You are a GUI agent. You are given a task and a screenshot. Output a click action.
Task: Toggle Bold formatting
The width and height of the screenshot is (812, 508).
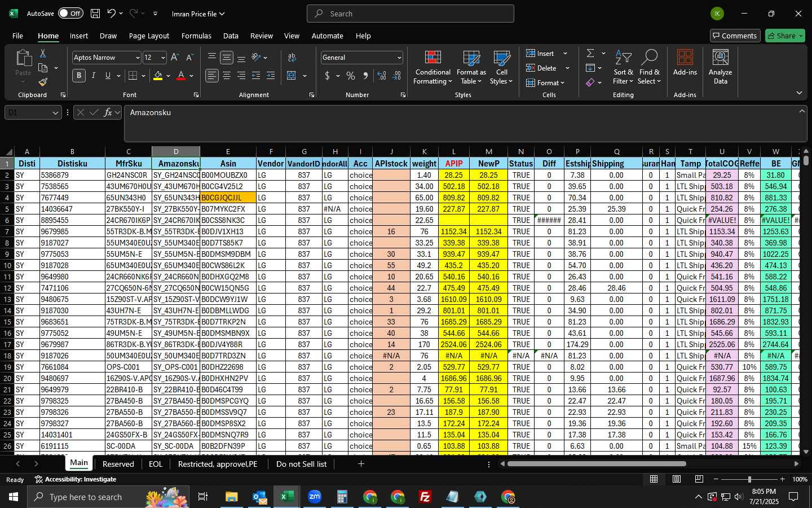(x=79, y=76)
